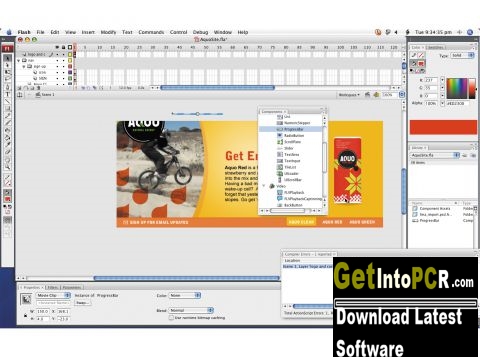This screenshot has height=360, width=480.
Task: Select the Pencil tool
Action: click(x=7, y=116)
